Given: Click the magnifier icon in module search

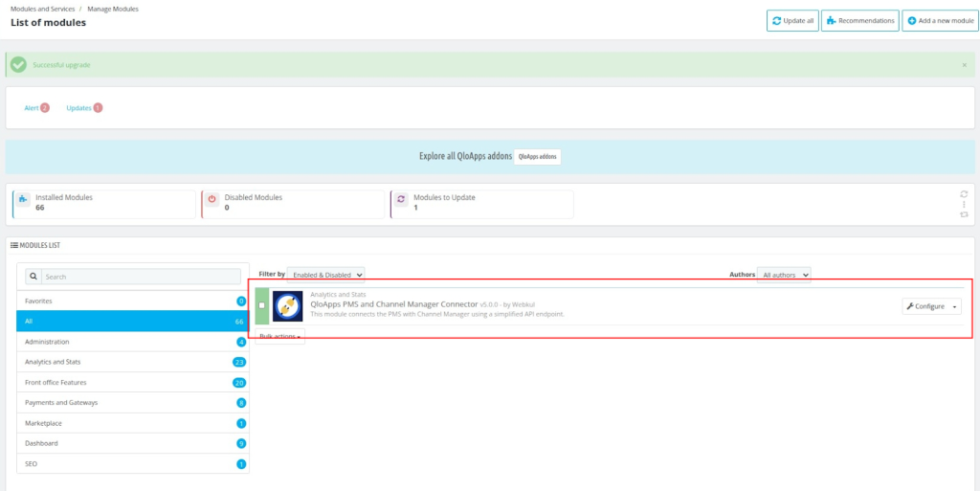Looking at the screenshot, I should tap(33, 277).
